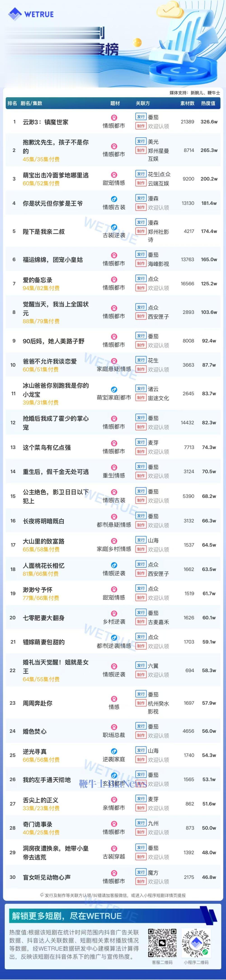Click the 题材 column header

pyautogui.click(x=115, y=103)
